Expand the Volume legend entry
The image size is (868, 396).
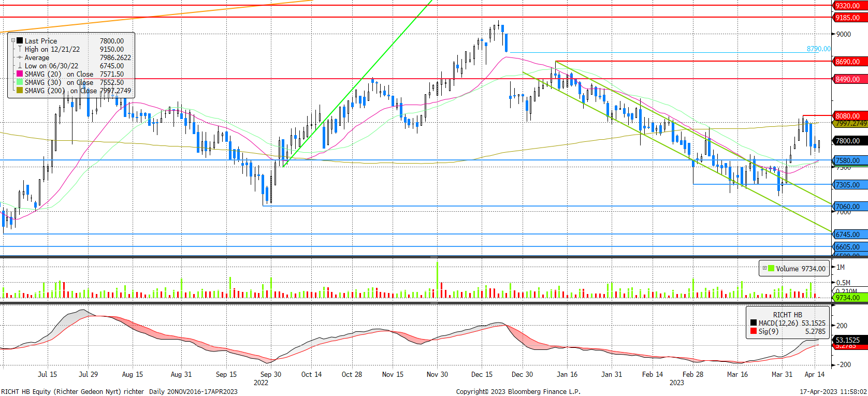click(x=764, y=268)
